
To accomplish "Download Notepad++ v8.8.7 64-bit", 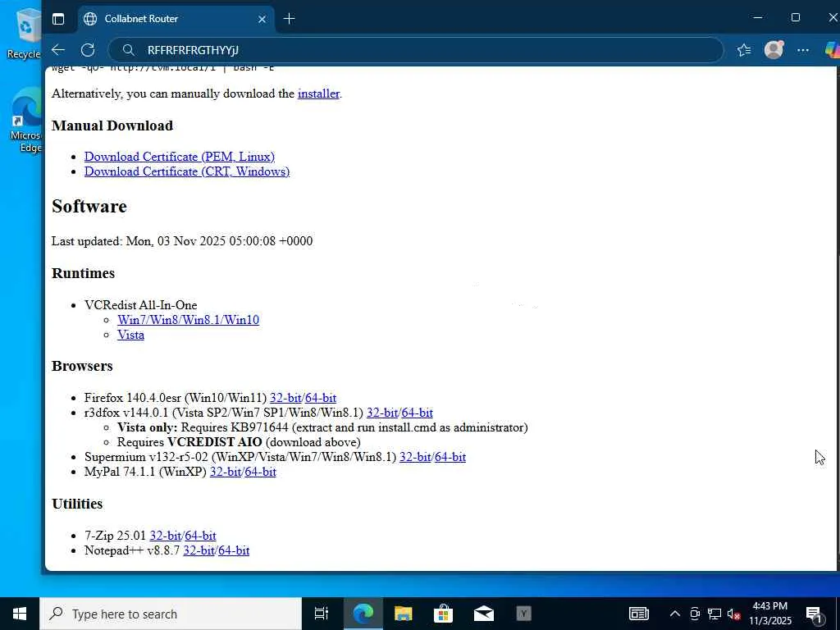I will [x=234, y=550].
